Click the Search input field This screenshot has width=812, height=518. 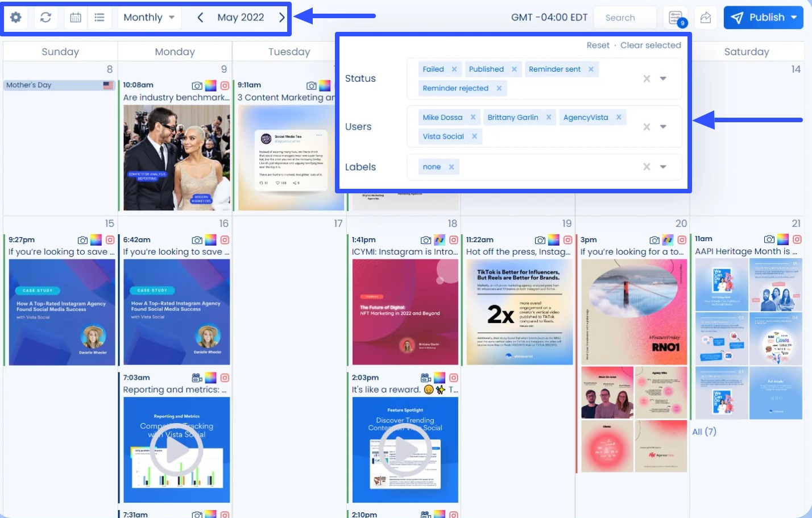pyautogui.click(x=624, y=17)
